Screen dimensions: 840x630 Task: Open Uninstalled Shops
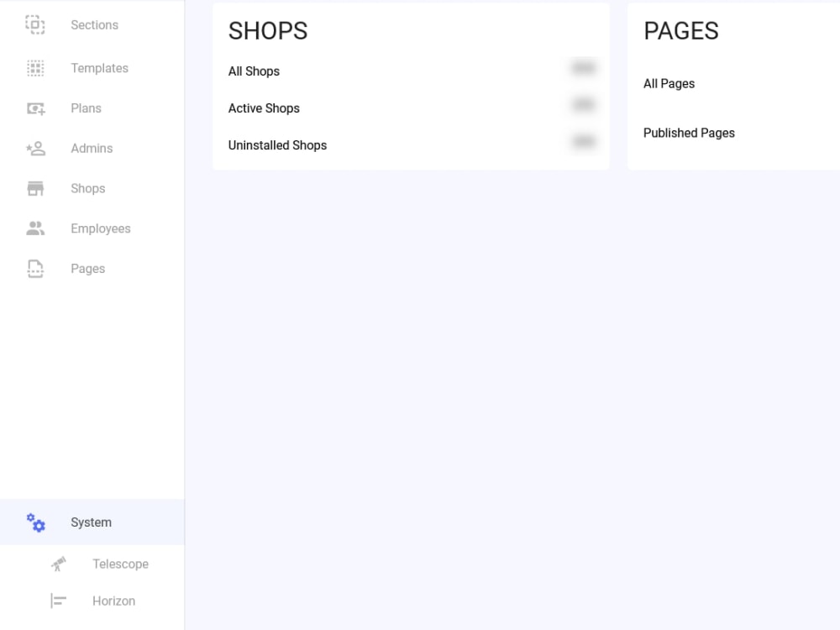coord(277,144)
